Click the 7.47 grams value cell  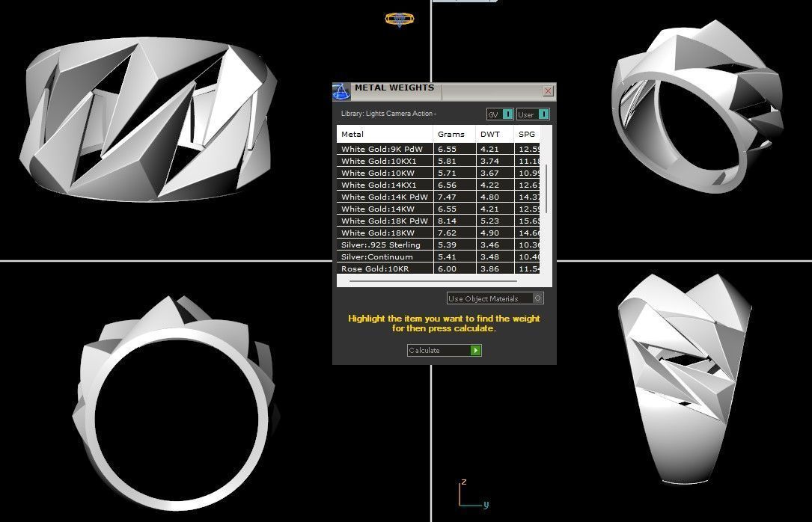click(454, 197)
